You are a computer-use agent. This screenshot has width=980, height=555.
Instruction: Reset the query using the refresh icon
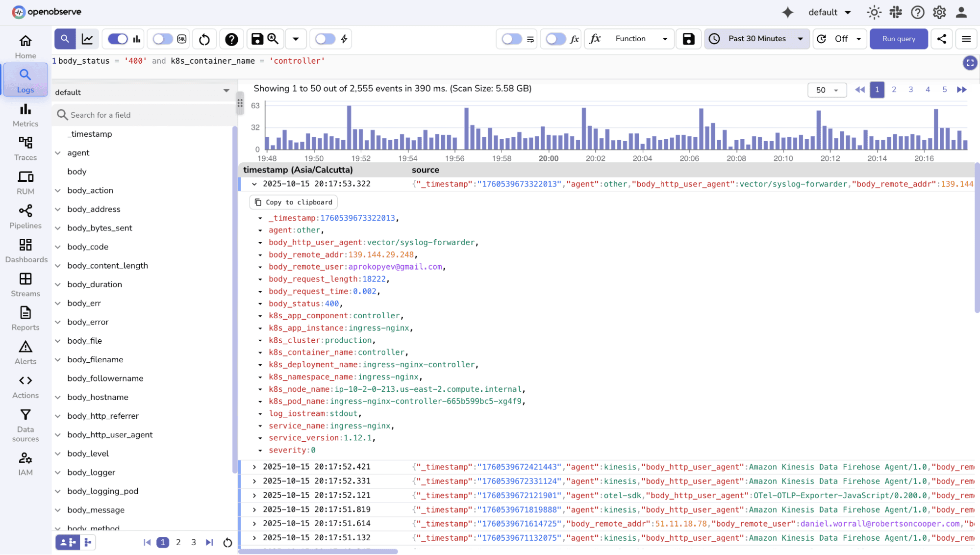(x=204, y=38)
